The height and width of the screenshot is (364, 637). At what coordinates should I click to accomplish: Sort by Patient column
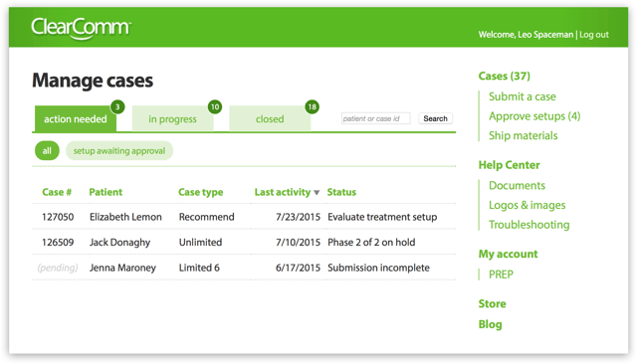(x=106, y=192)
